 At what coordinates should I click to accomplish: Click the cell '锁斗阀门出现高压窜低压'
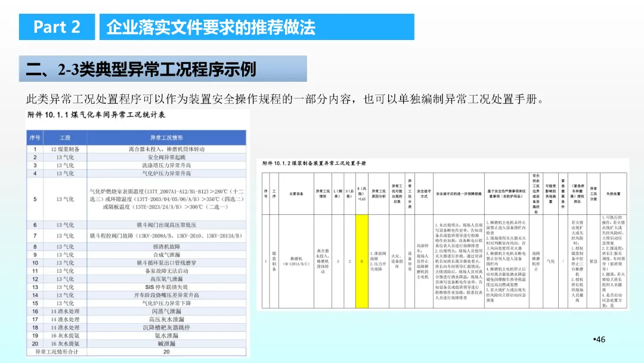(x=166, y=225)
